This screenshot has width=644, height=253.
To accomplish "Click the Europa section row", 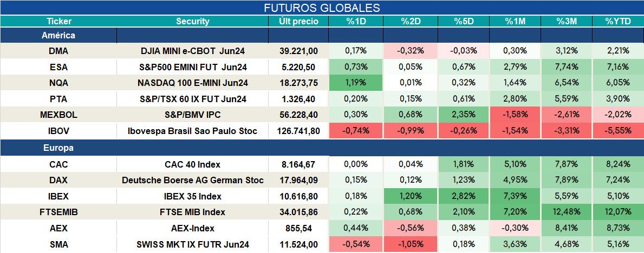I will point(322,148).
